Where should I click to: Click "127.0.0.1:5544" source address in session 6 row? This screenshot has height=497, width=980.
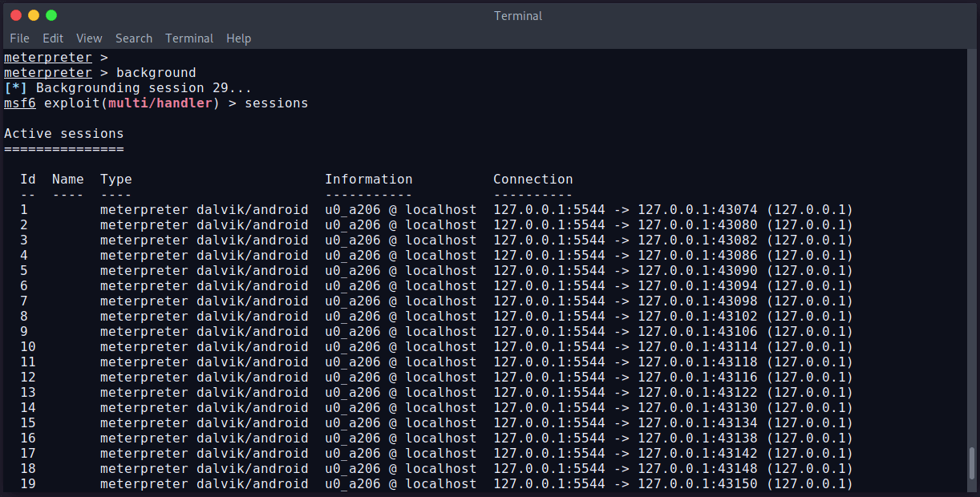pyautogui.click(x=549, y=286)
